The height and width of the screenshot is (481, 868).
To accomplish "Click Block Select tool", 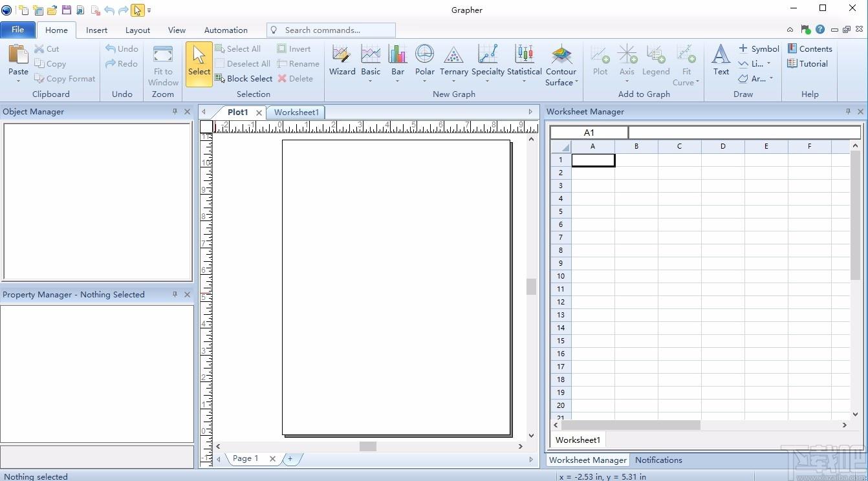I will (x=243, y=78).
